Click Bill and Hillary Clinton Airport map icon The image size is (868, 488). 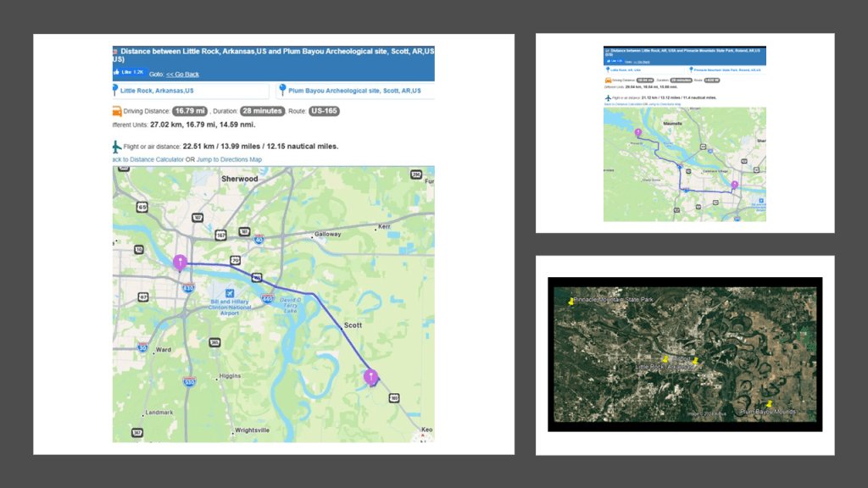[x=230, y=293]
